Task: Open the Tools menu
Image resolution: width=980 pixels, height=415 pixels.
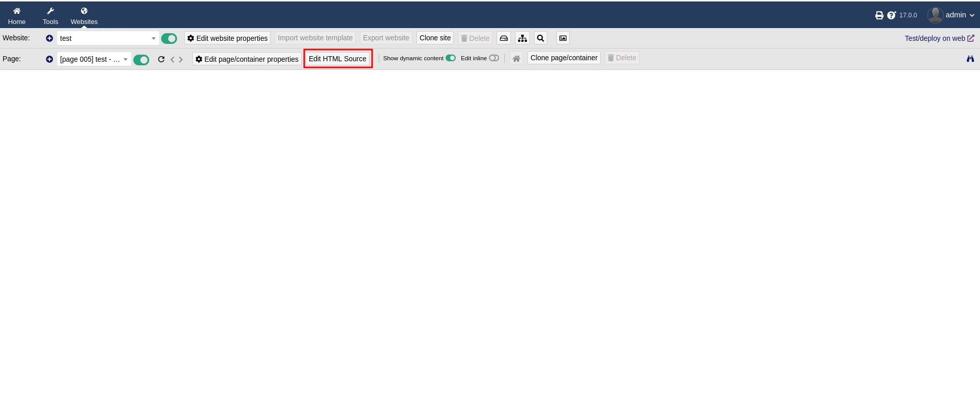Action: click(x=51, y=15)
